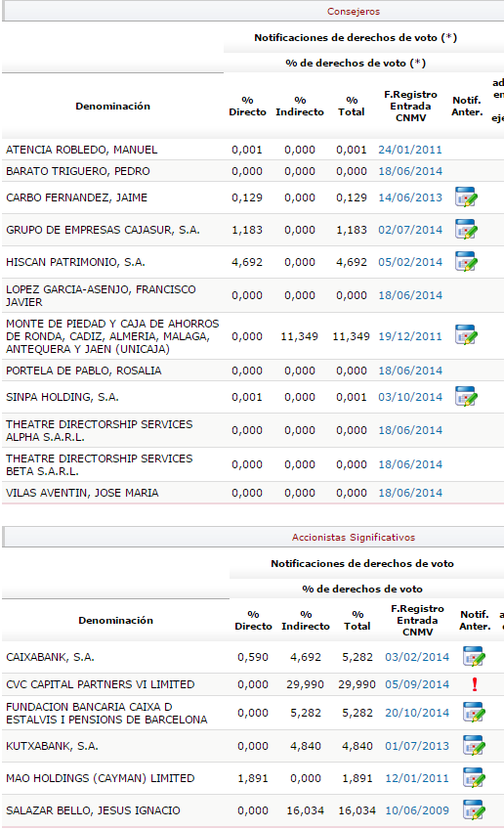The image size is (504, 830).
Task: Open previous notification icon for KUTXABANK, S.A.
Action: coord(474,745)
